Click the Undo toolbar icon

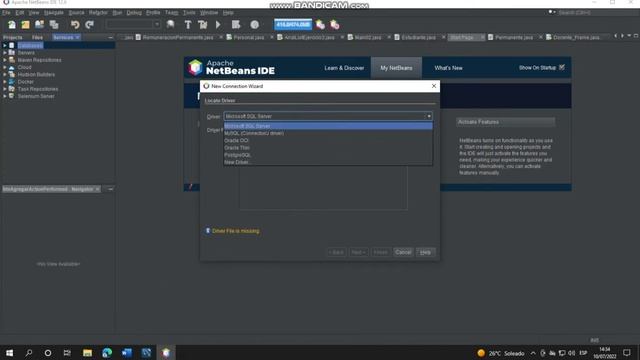(75, 25)
